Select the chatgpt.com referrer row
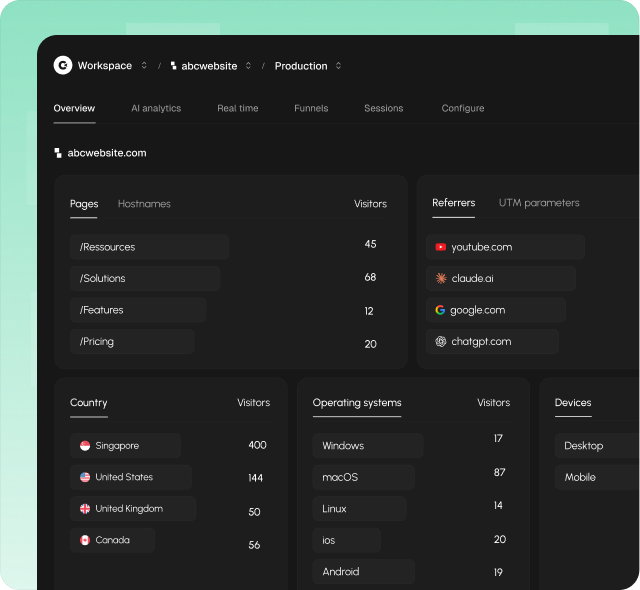 pos(492,342)
